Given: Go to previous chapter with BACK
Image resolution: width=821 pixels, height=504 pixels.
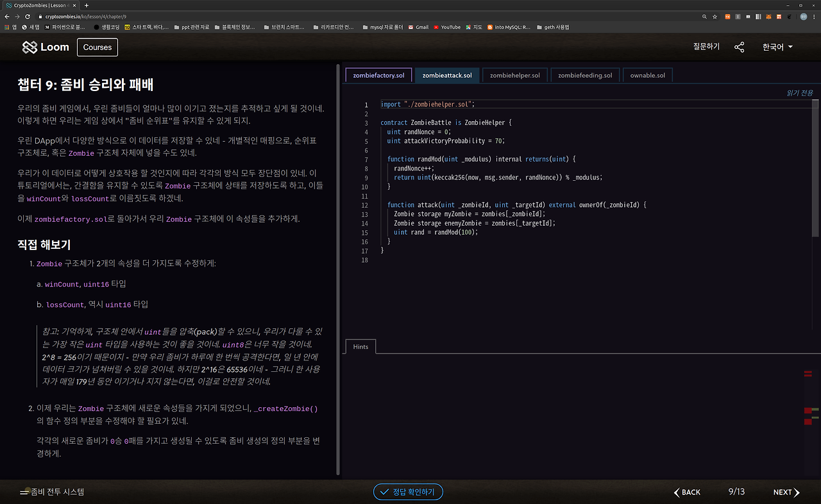Looking at the screenshot, I should click(x=687, y=492).
